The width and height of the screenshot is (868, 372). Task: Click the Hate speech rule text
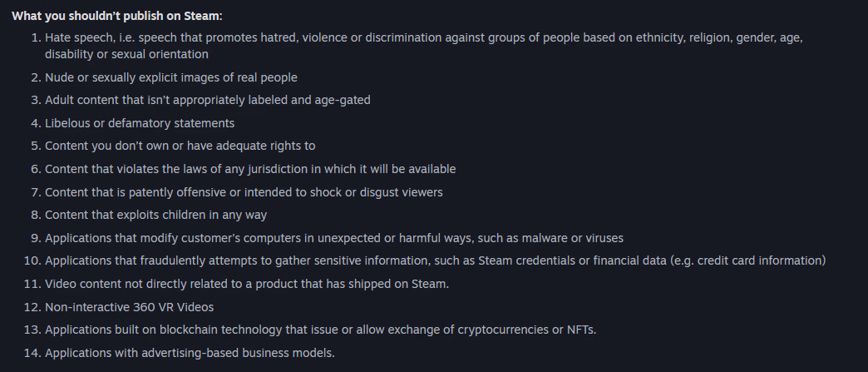(x=416, y=39)
